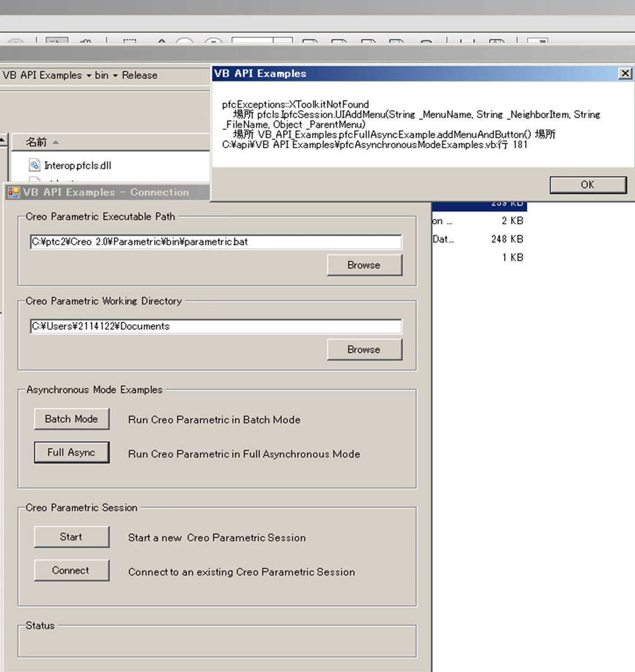Go to the Release breadcrumb folder
Viewport: 635px width, 672px height.
tap(139, 75)
